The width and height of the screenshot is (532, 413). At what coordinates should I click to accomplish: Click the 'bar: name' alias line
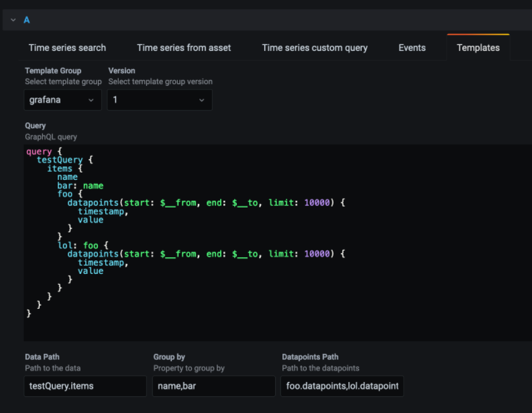(x=80, y=185)
